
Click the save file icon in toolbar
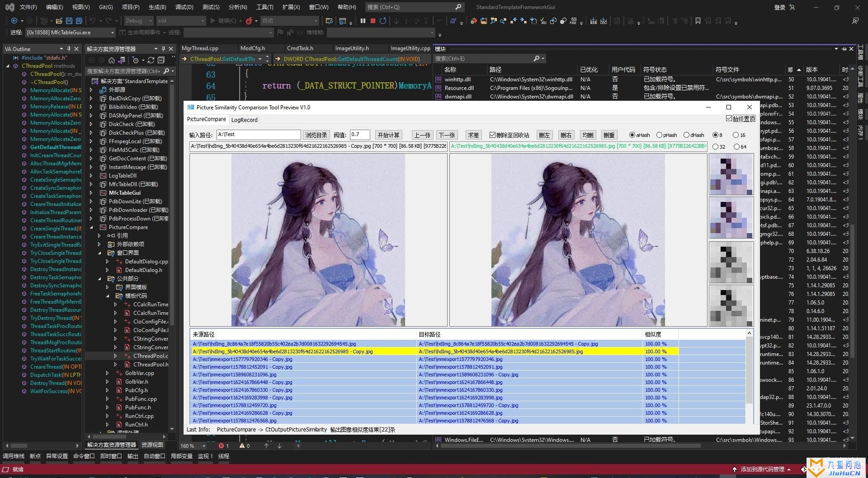tap(69, 21)
